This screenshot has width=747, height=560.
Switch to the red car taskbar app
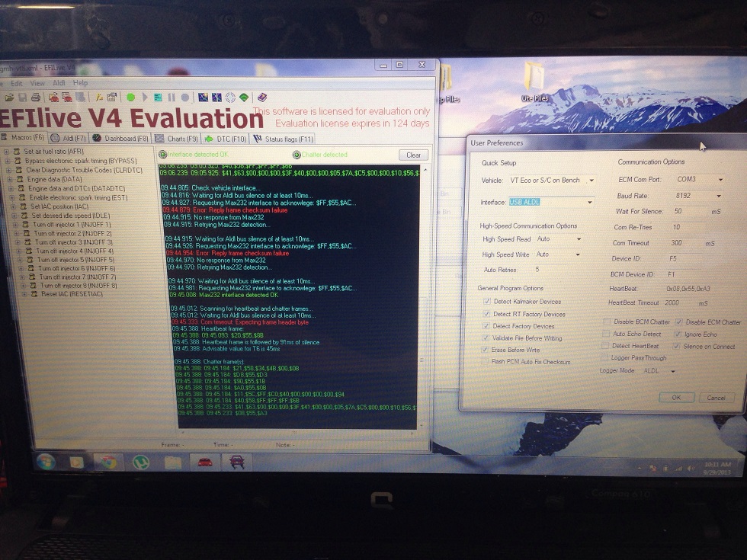[x=205, y=462]
